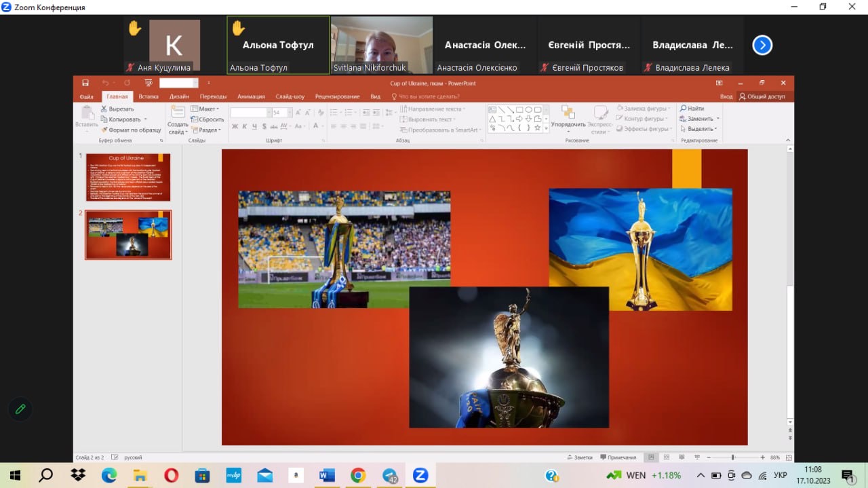The width and height of the screenshot is (868, 488).
Task: Click the Reset (Сбросить) slide button
Action: point(208,119)
